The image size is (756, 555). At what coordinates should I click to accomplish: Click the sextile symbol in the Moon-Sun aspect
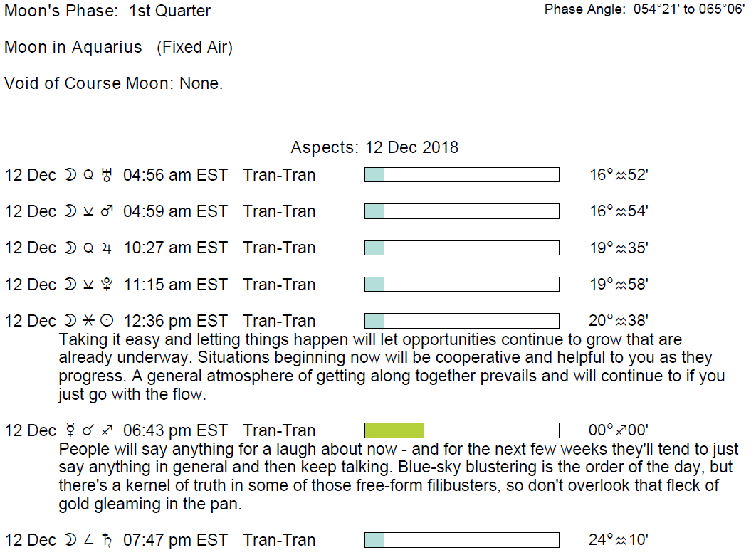point(89,321)
